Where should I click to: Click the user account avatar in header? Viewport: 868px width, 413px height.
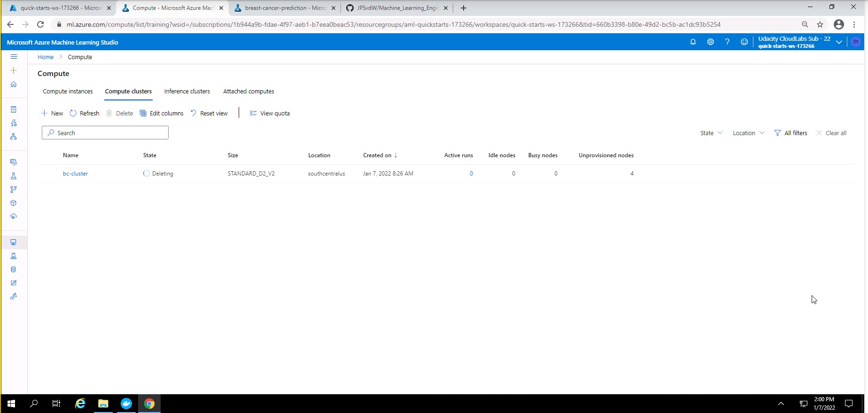pos(856,42)
